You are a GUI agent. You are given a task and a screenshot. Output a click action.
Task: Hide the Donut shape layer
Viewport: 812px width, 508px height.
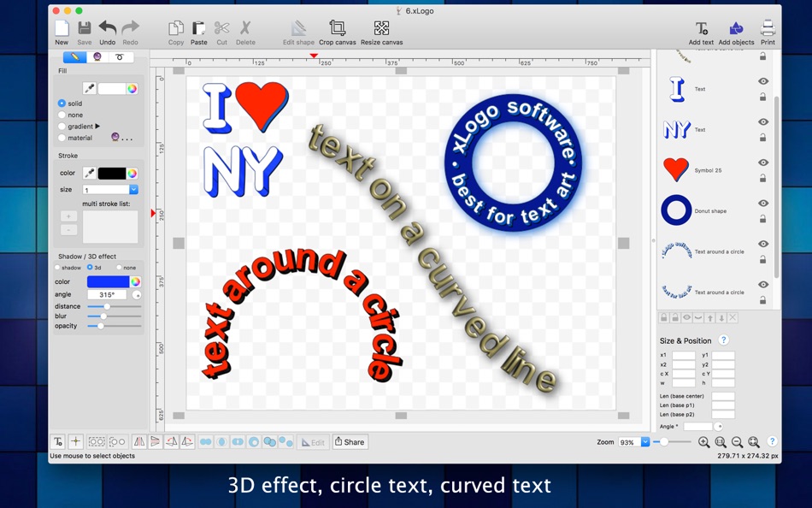click(x=762, y=204)
